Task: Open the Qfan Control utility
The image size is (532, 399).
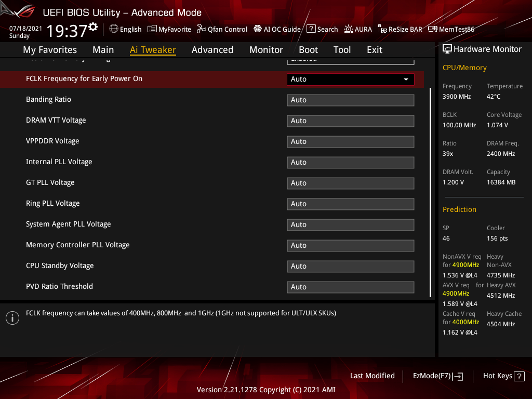Action: (222, 29)
